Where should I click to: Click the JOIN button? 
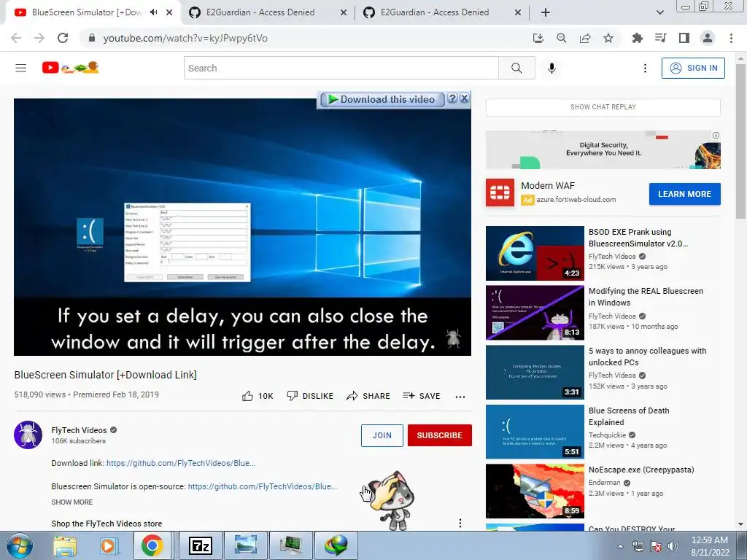pos(382,435)
